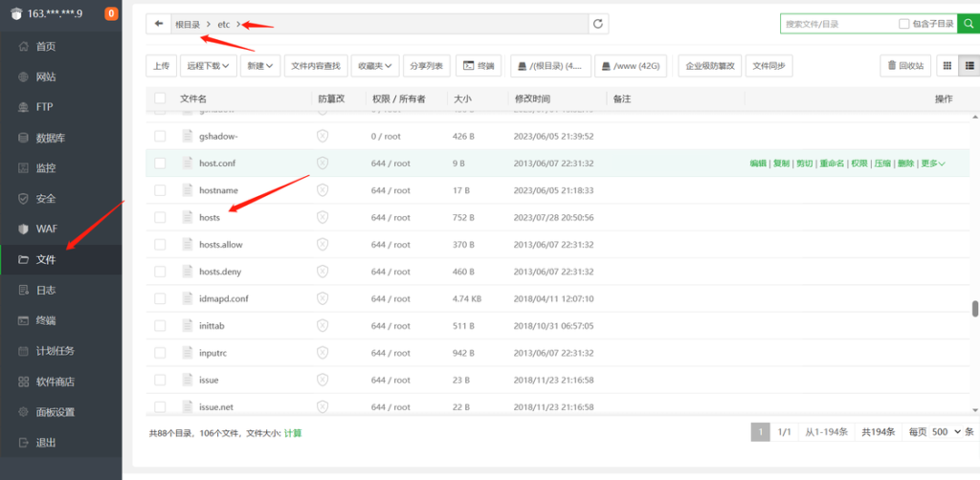The height and width of the screenshot is (480, 980).
Task: Open the 回收站 recycle bin
Action: (x=905, y=66)
